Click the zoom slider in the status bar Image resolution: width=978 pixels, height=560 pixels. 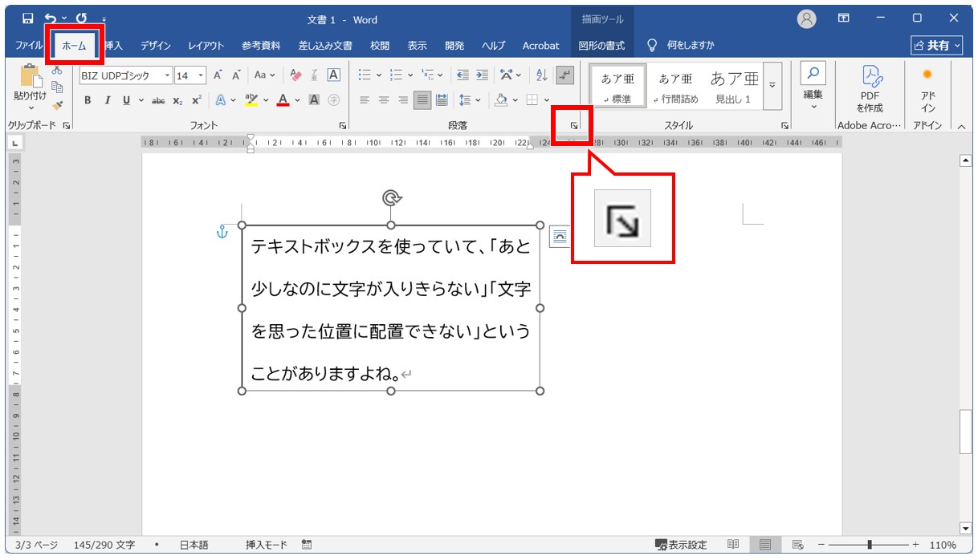click(x=870, y=545)
